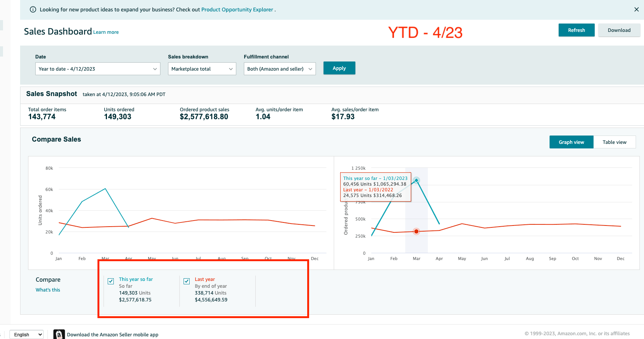Screen dimensions: 644x339
Task: Open the Fulfillment channel dropdown
Action: [280, 69]
